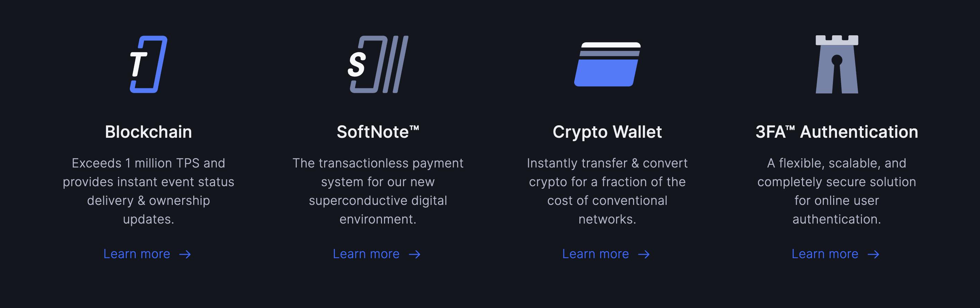Screen dimensions: 980x308
Task: Click the 'Exceeds 1 million TPS' description
Action: coord(148,191)
